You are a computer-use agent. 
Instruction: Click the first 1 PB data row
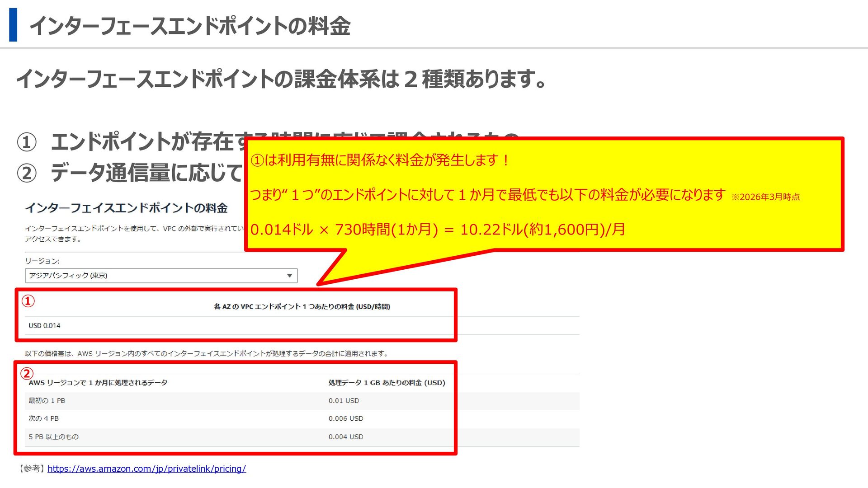coord(47,401)
